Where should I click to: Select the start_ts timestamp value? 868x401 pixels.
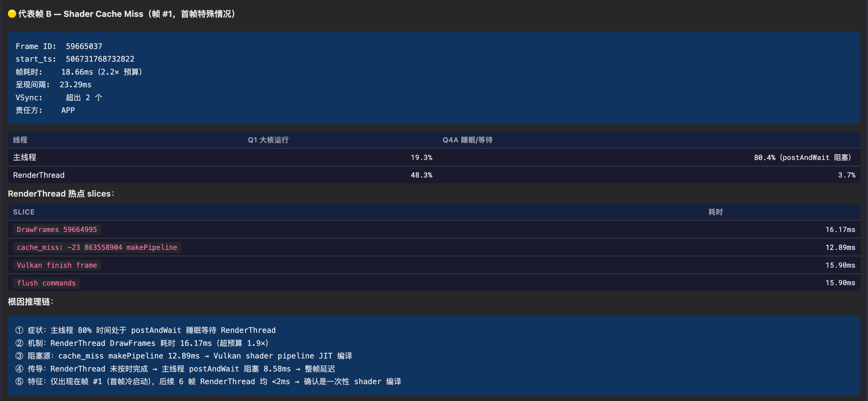coord(99,59)
